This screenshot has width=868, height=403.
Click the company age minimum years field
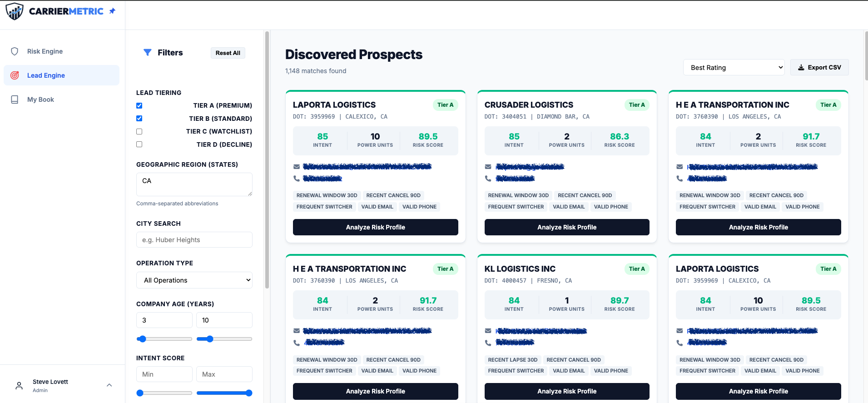(x=164, y=320)
